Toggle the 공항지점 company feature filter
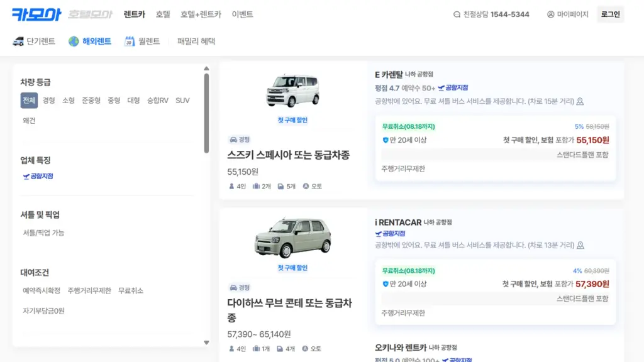 pos(38,177)
